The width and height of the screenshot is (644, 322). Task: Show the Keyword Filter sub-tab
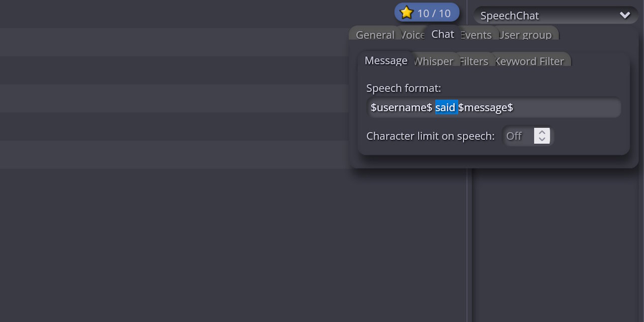[x=530, y=61]
